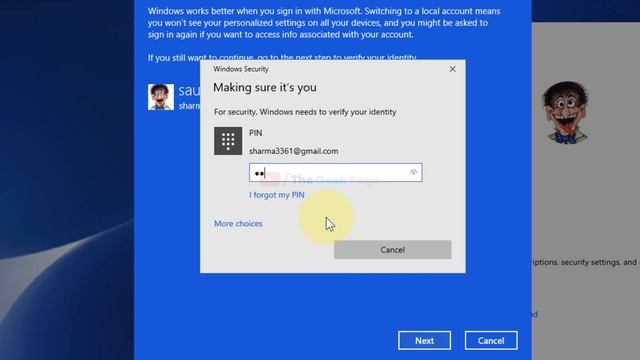The image size is (640, 360).
Task: Close the Windows Security dialog with X
Action: 452,69
